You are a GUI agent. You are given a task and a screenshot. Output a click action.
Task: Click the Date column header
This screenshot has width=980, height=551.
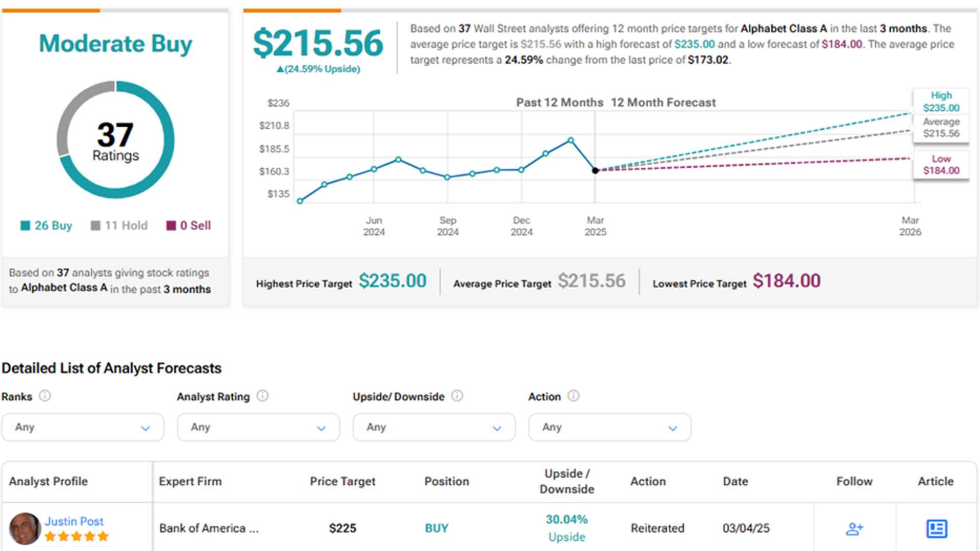[735, 482]
